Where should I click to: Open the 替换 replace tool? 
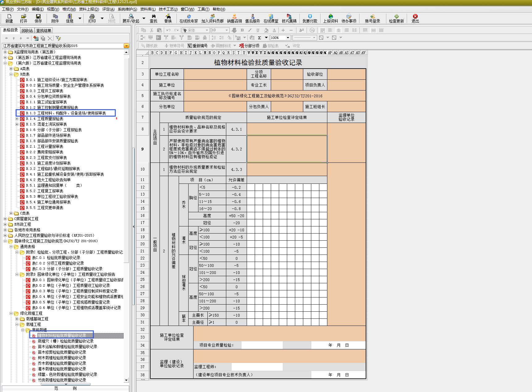(168, 19)
